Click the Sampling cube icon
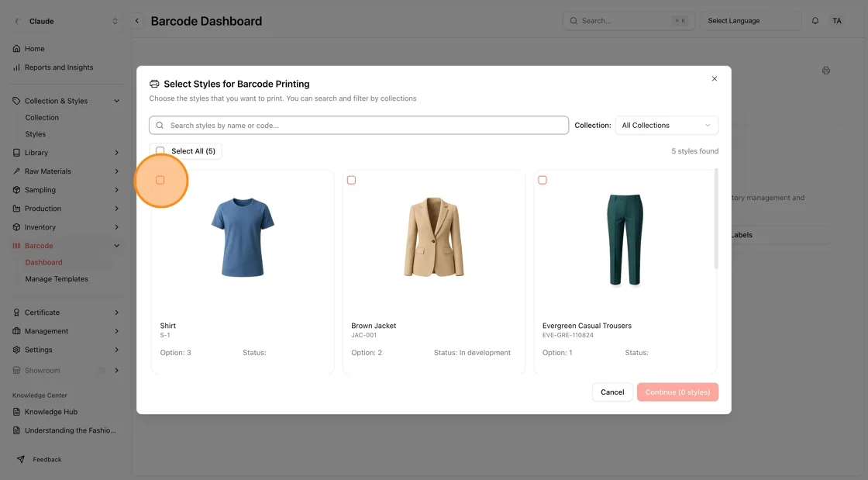Image resolution: width=868 pixels, height=480 pixels. 16,190
